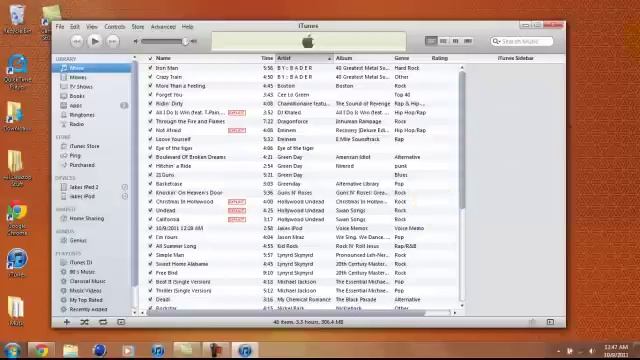Show artwork viewer button at bottom
The width and height of the screenshot is (640, 360).
click(121, 322)
